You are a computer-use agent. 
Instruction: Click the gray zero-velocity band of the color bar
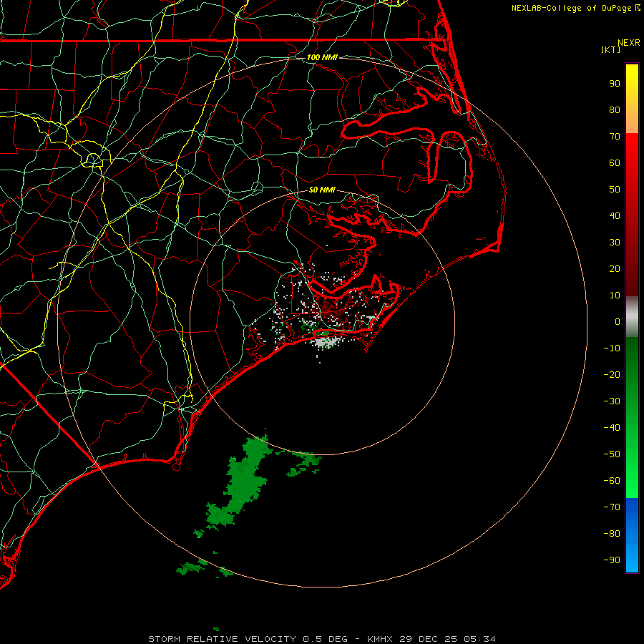pos(632,317)
